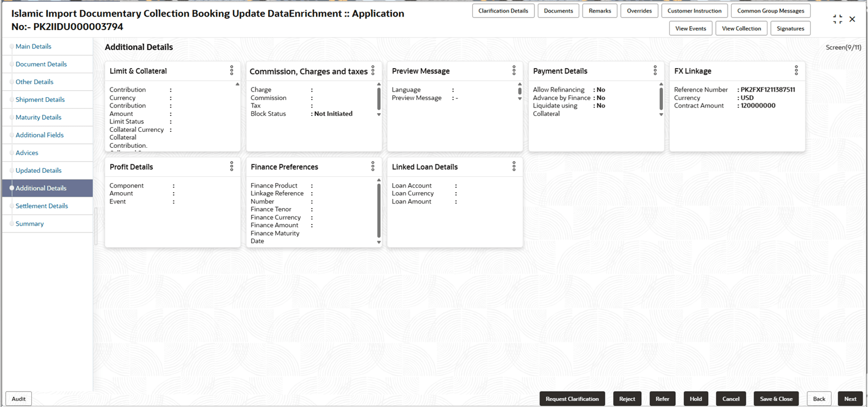Click the Limit & Collateral tile scroll-up arrow

[237, 84]
